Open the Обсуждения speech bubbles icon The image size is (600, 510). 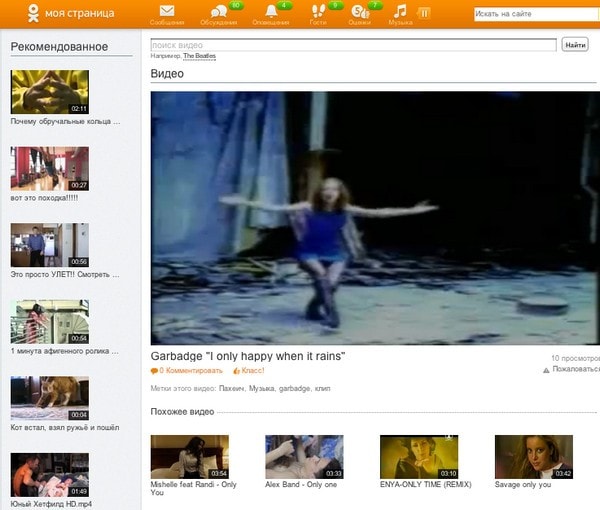(218, 11)
